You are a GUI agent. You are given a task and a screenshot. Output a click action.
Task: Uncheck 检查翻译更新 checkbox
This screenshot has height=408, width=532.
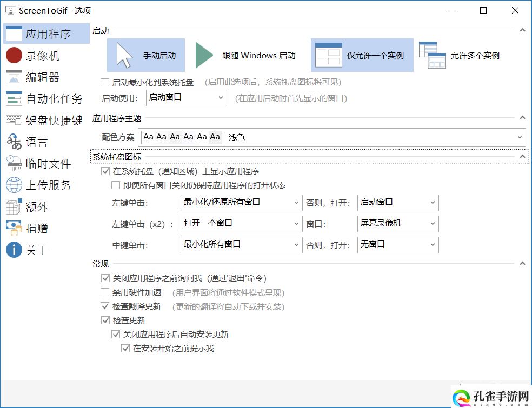(105, 306)
